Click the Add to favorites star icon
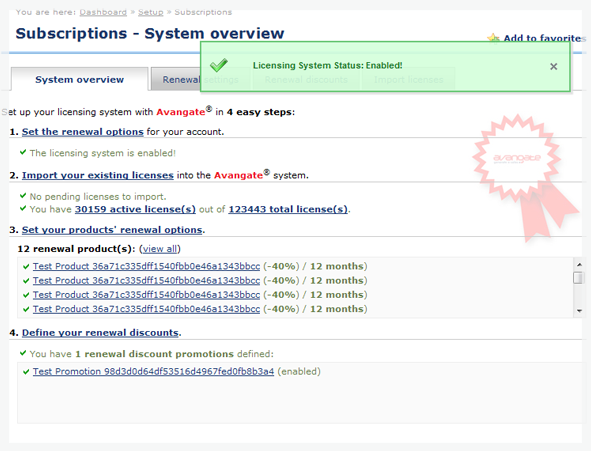 (493, 38)
